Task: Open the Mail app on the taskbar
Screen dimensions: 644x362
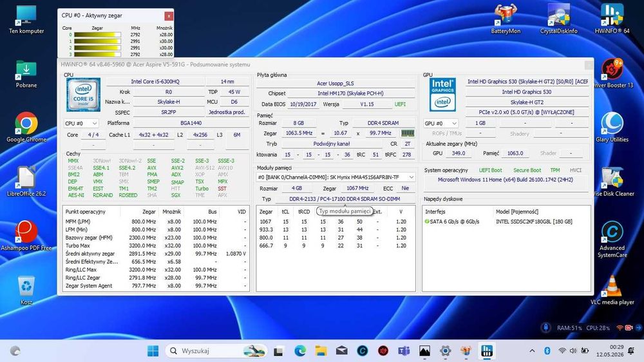Action: [x=342, y=351]
